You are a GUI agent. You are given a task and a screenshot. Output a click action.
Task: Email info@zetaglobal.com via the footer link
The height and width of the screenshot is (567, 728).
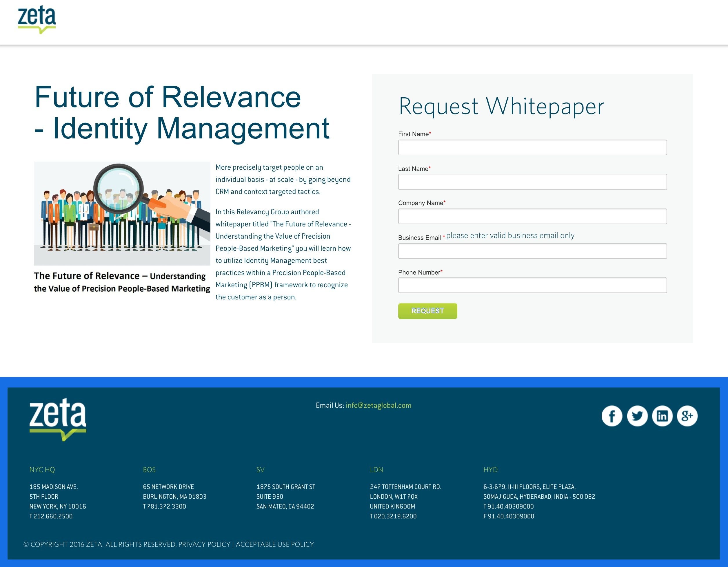click(x=378, y=405)
